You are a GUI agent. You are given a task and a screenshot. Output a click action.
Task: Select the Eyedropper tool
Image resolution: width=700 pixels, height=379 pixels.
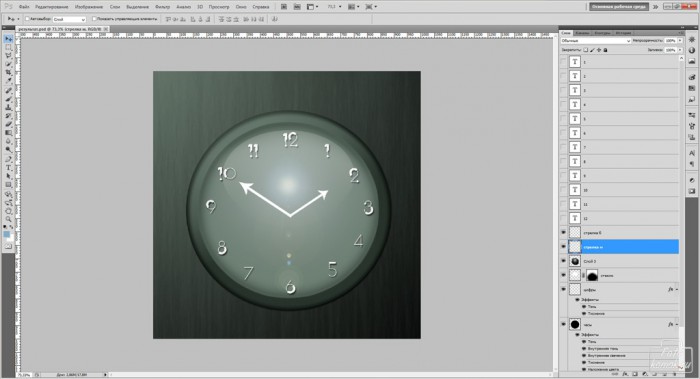(x=8, y=81)
